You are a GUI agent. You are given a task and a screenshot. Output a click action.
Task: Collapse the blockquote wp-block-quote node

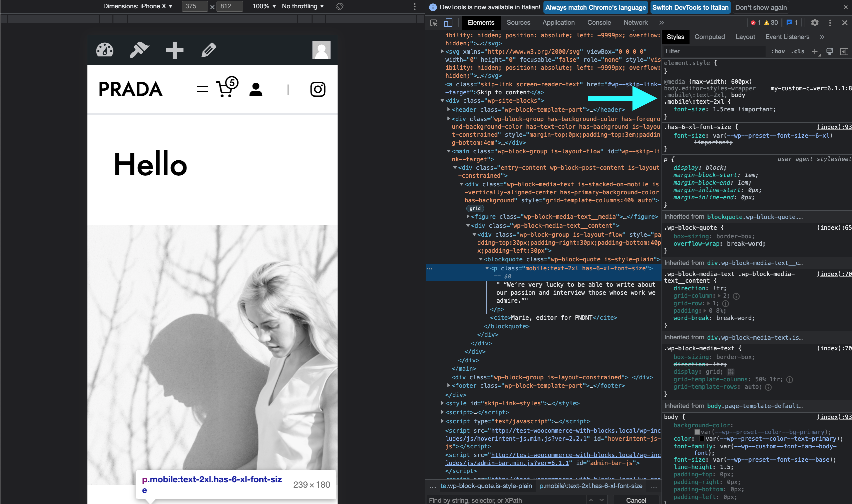(481, 259)
